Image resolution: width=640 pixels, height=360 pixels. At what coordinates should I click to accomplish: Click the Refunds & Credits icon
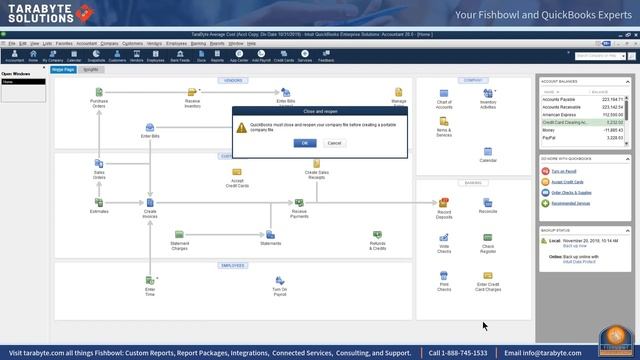pyautogui.click(x=378, y=240)
